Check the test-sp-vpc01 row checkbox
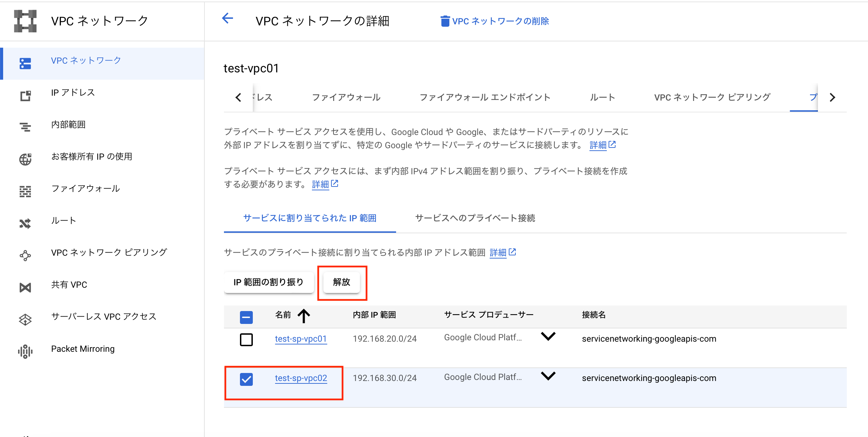Viewport: 868px width, 437px height. click(246, 340)
